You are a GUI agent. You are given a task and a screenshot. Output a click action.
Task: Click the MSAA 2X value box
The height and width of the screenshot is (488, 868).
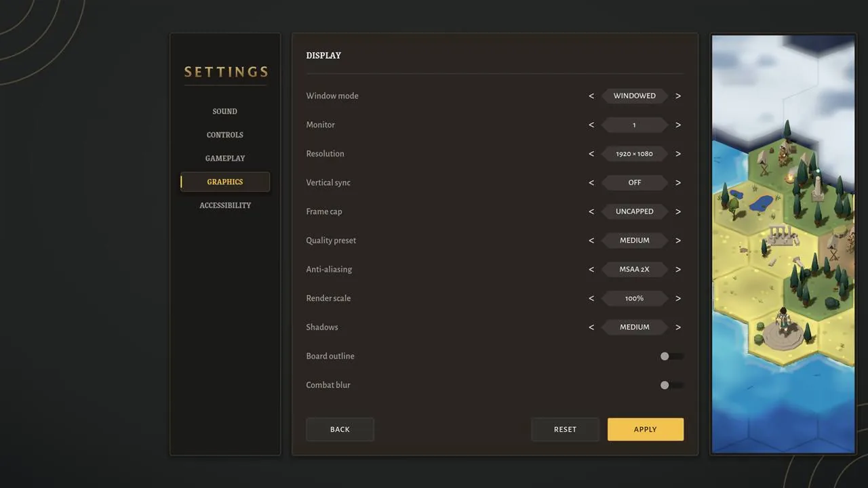click(635, 269)
